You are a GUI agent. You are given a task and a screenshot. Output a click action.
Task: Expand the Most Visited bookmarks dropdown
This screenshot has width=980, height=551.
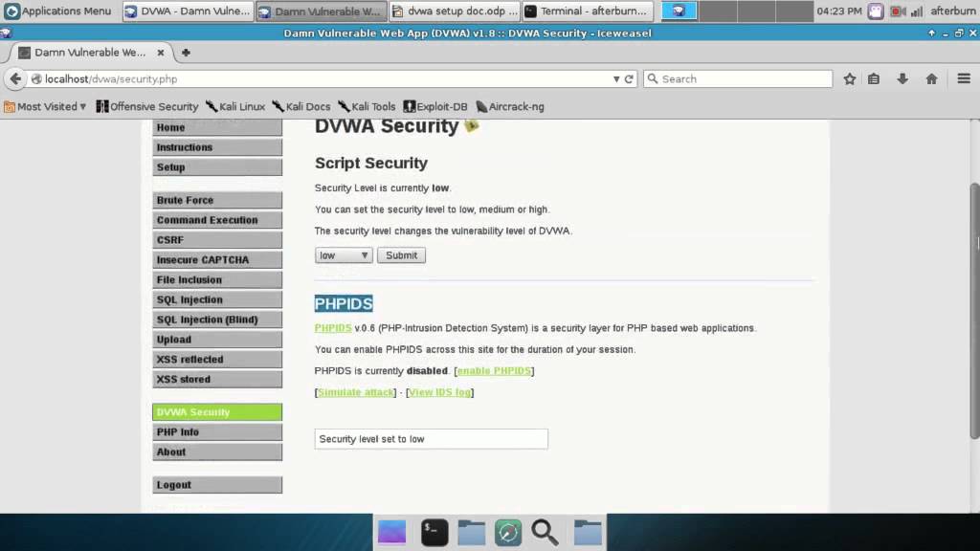click(45, 107)
